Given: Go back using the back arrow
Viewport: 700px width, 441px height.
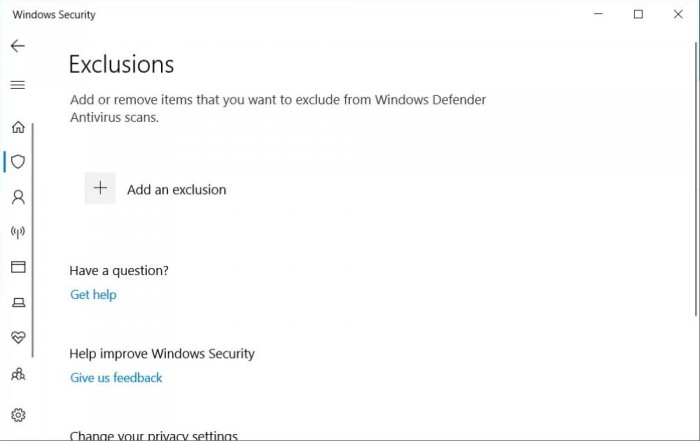Looking at the screenshot, I should pyautogui.click(x=17, y=46).
